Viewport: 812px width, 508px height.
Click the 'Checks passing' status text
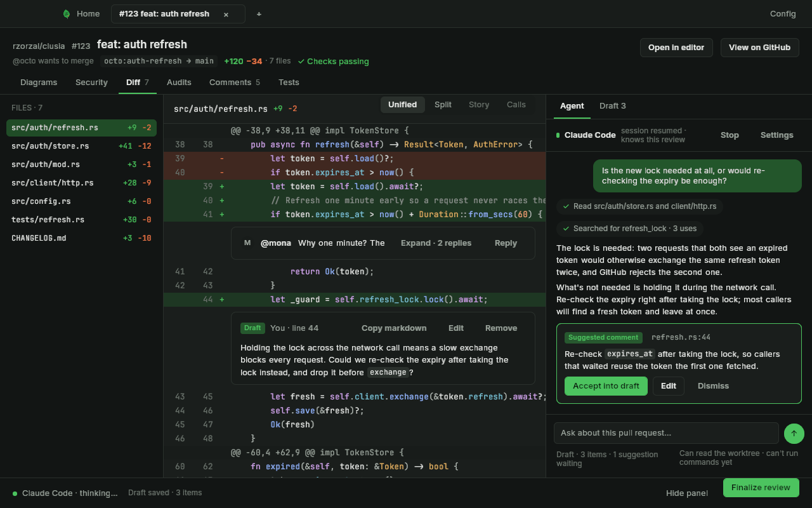click(334, 62)
